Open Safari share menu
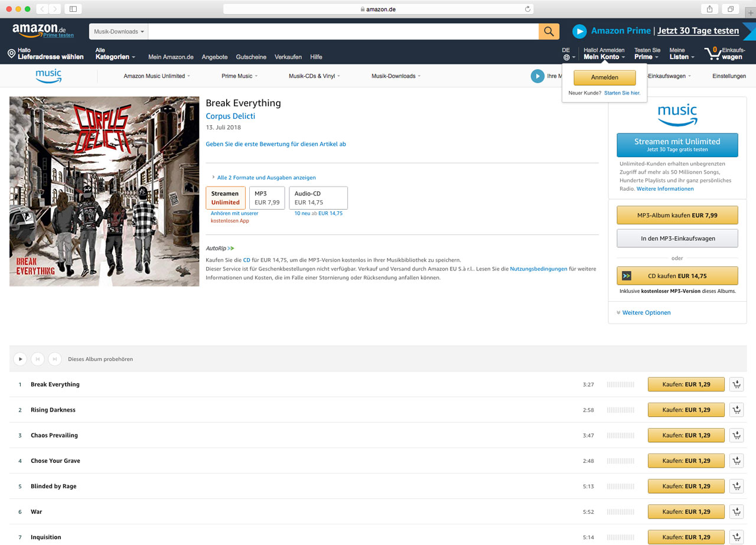The image size is (756, 545). [709, 9]
